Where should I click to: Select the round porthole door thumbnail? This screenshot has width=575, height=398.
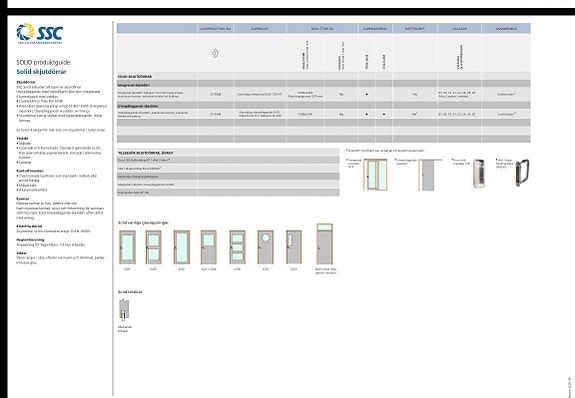pos(265,247)
